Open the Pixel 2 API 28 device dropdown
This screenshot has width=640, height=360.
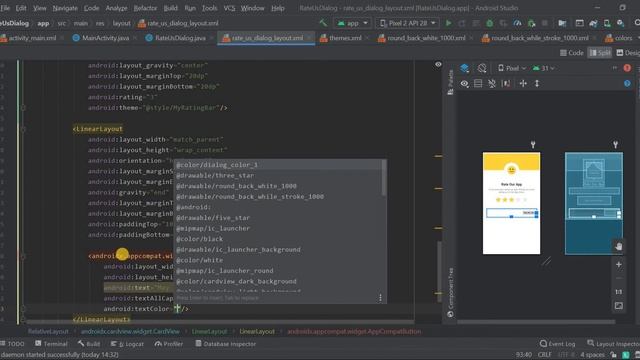click(408, 23)
